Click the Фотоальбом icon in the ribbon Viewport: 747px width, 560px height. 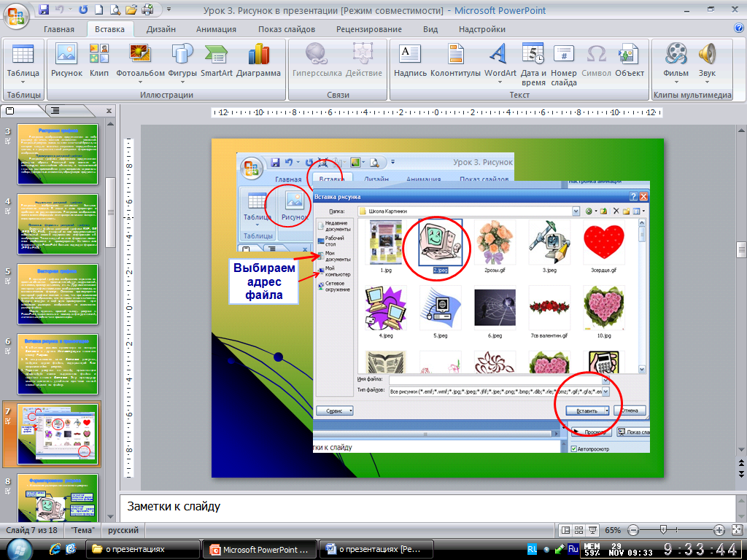pyautogui.click(x=140, y=55)
